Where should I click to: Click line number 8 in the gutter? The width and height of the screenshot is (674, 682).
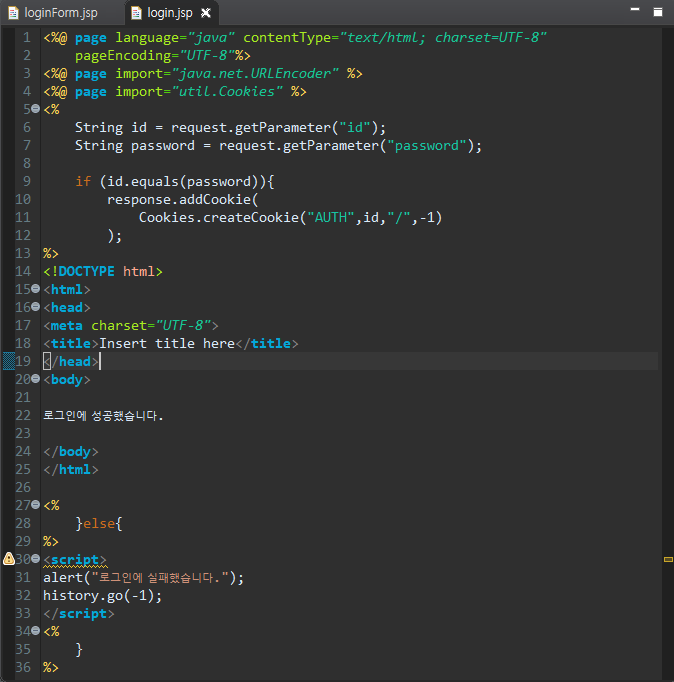point(27,164)
